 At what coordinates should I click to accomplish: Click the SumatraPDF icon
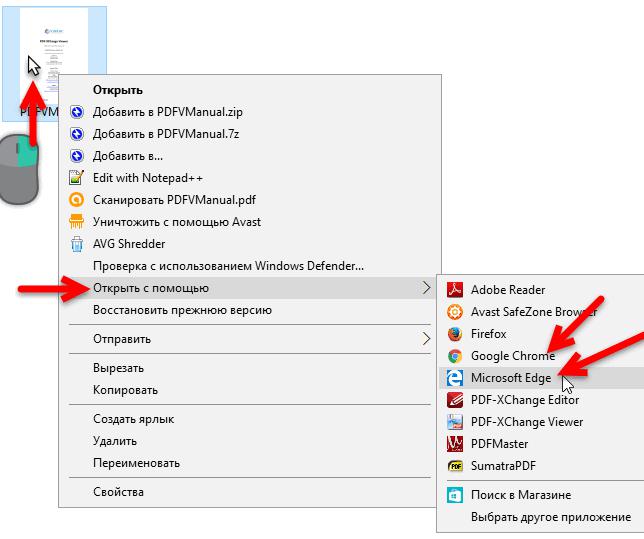click(x=455, y=466)
